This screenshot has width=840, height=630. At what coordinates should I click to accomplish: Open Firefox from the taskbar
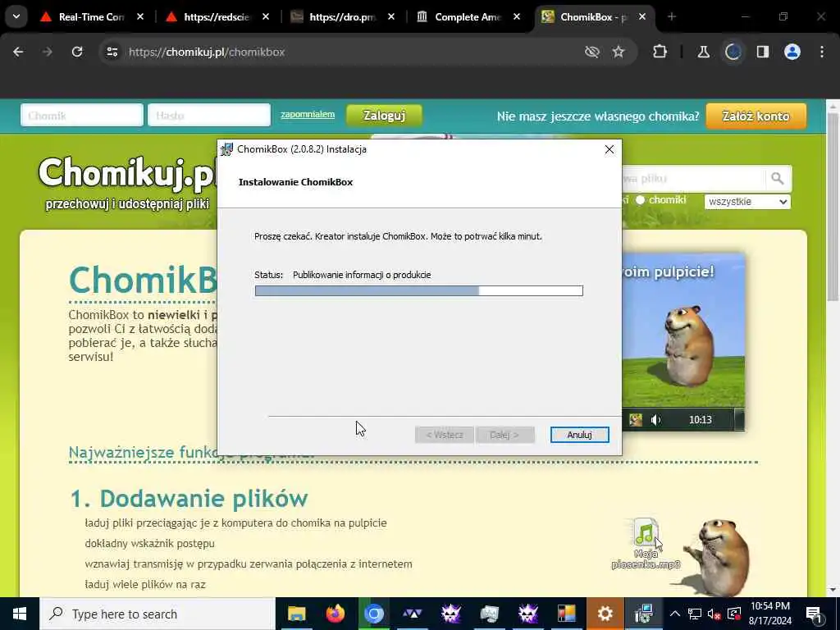point(336,614)
